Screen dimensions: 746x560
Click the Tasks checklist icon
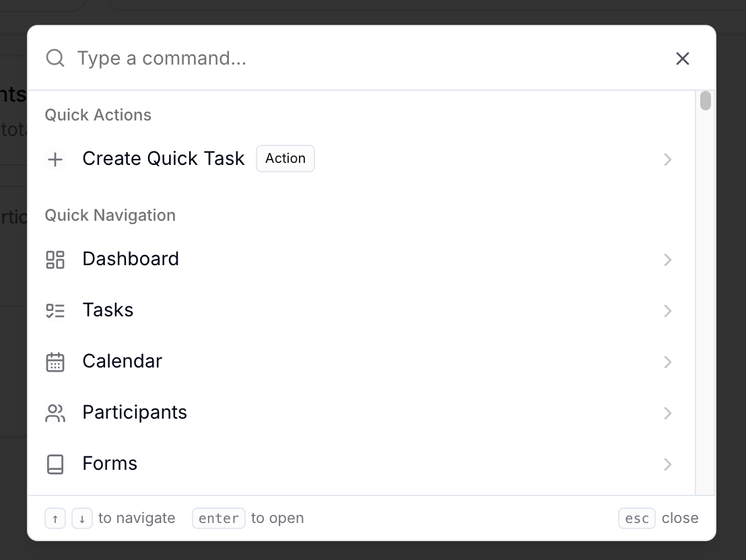pyautogui.click(x=55, y=311)
